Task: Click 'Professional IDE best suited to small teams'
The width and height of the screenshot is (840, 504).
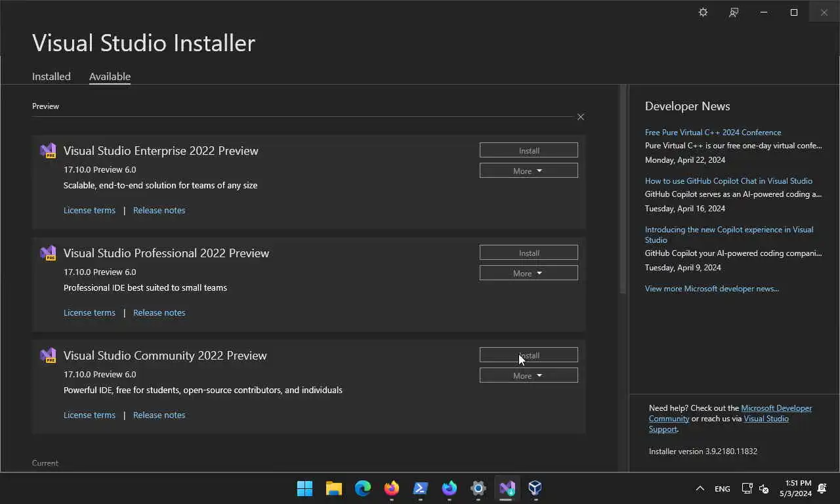Action: coord(145,287)
